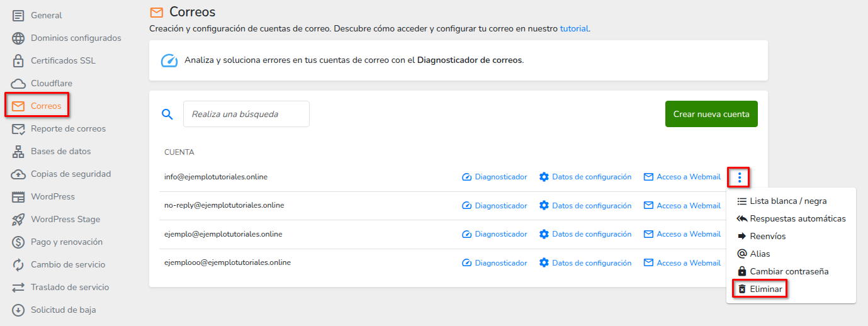
Task: Select Certificados SSL lock icon
Action: [19, 61]
